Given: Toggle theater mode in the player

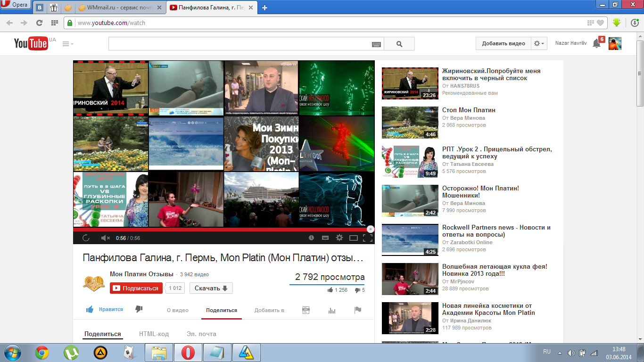Looking at the screenshot, I should (354, 238).
